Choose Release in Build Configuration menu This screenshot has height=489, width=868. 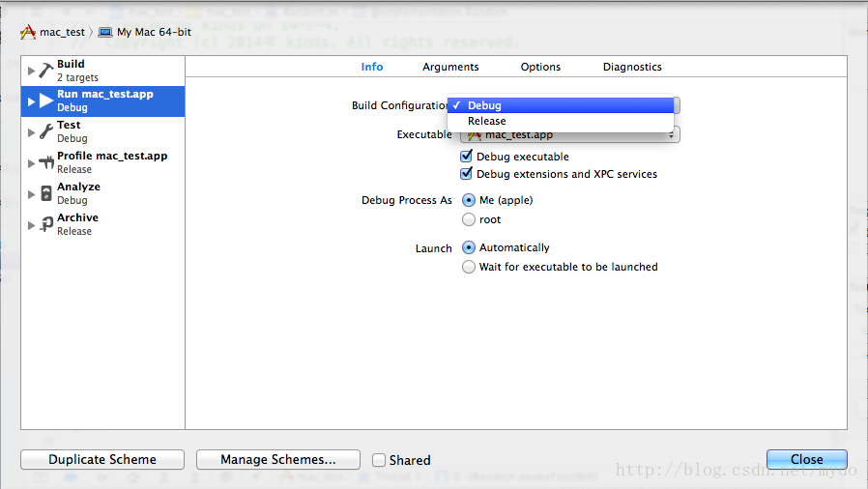point(561,121)
